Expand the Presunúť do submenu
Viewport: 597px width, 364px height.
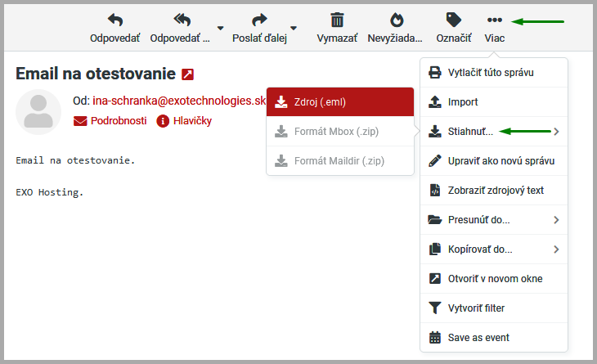[x=556, y=220]
